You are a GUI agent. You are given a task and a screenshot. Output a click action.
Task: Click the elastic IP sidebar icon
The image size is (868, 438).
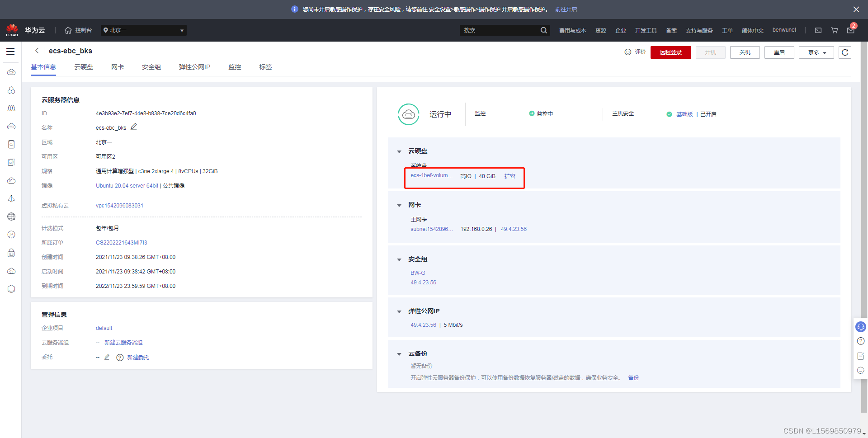pos(11,235)
